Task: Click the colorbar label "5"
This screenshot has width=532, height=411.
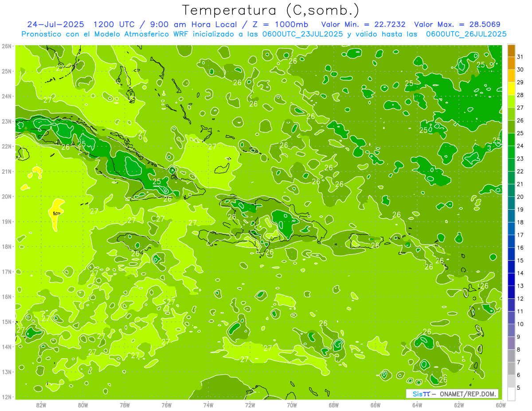Action: pyautogui.click(x=520, y=388)
